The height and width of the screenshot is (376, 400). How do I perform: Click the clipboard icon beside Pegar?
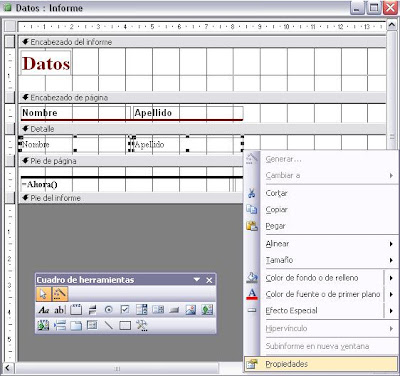pos(252,226)
